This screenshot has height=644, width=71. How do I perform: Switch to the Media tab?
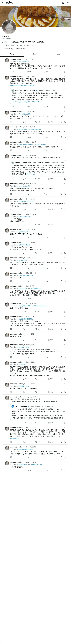[59, 54]
